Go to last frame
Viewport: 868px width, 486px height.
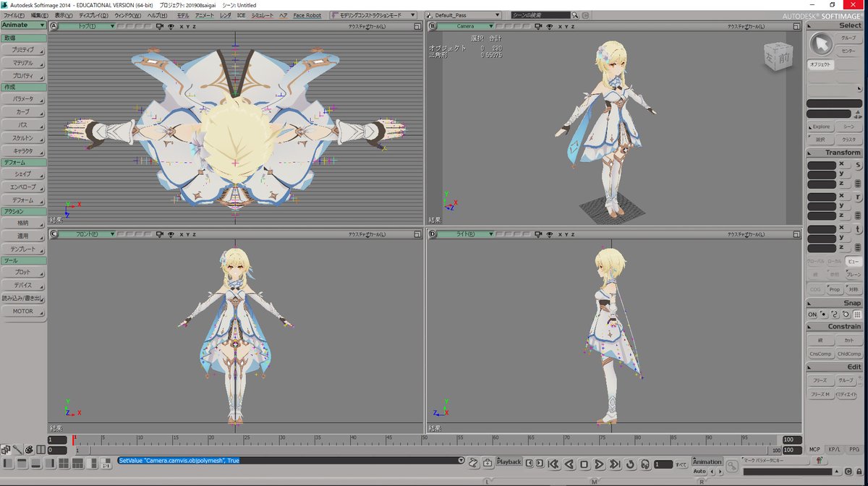[x=615, y=464]
